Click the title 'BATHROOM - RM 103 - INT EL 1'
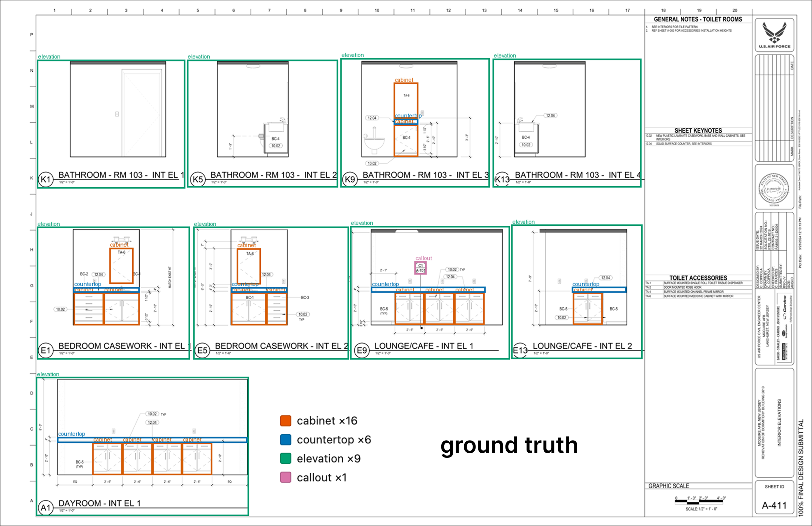 121,175
